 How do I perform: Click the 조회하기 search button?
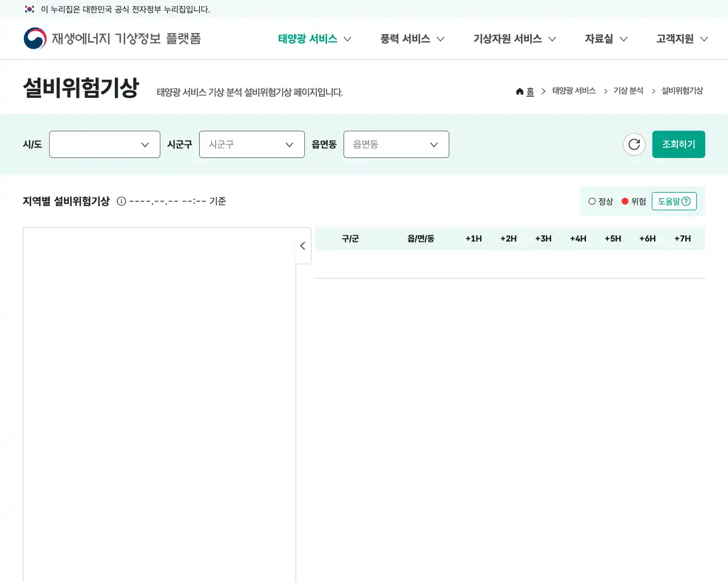click(679, 144)
